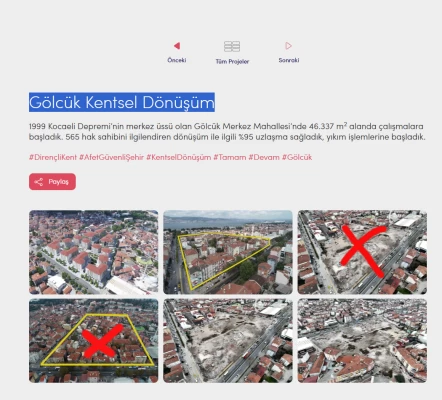Click the 1999 Kocaeli Depremi description paragraph
442x400 pixels.
point(227,132)
